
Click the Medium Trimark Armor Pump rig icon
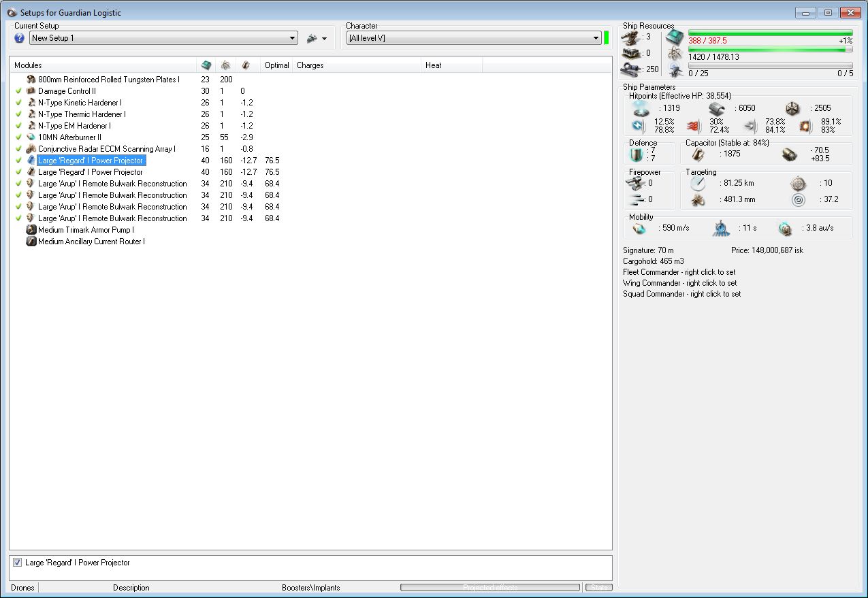pyautogui.click(x=31, y=230)
